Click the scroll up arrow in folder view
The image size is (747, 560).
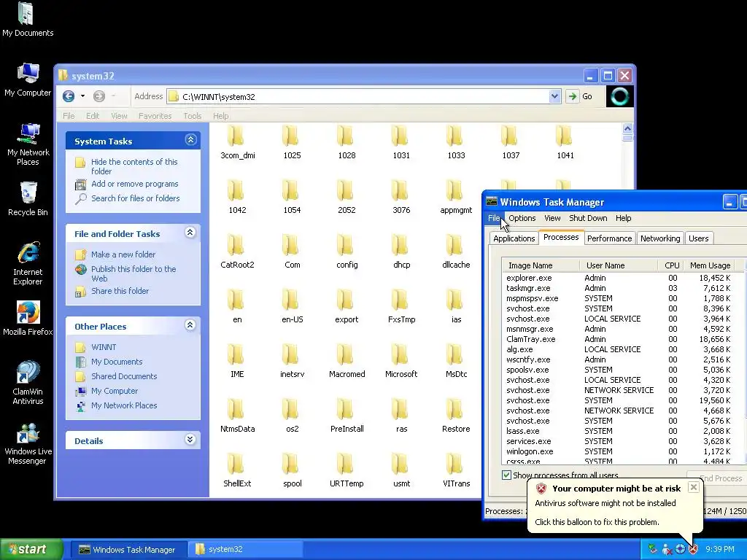(x=627, y=128)
